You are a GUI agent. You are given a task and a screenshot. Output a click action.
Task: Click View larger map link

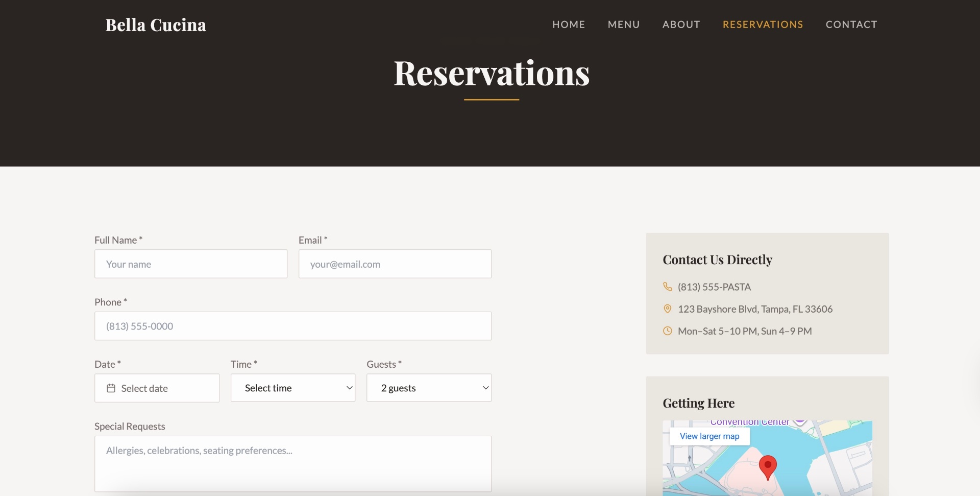tap(709, 436)
